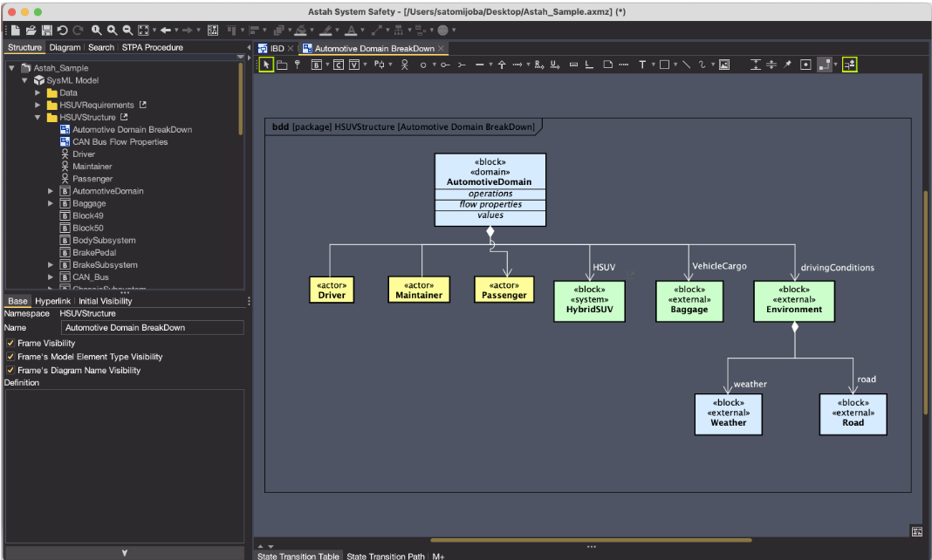The width and height of the screenshot is (932, 560).
Task: Select the arrow pointer tool
Action: click(268, 65)
